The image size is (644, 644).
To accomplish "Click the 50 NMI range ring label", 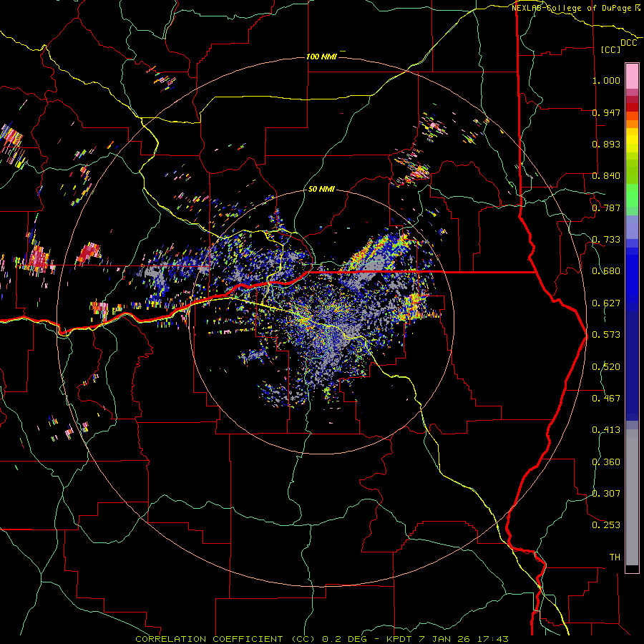I will pyautogui.click(x=321, y=189).
